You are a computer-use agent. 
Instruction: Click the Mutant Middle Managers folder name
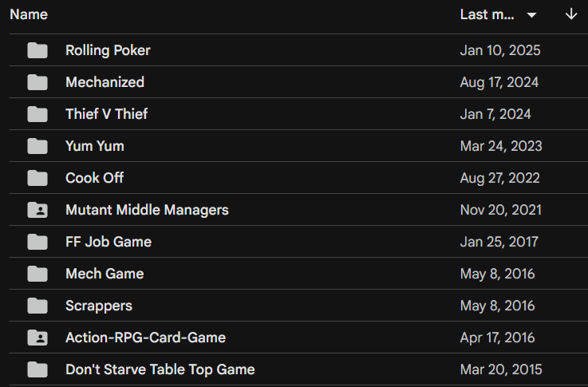pos(147,210)
